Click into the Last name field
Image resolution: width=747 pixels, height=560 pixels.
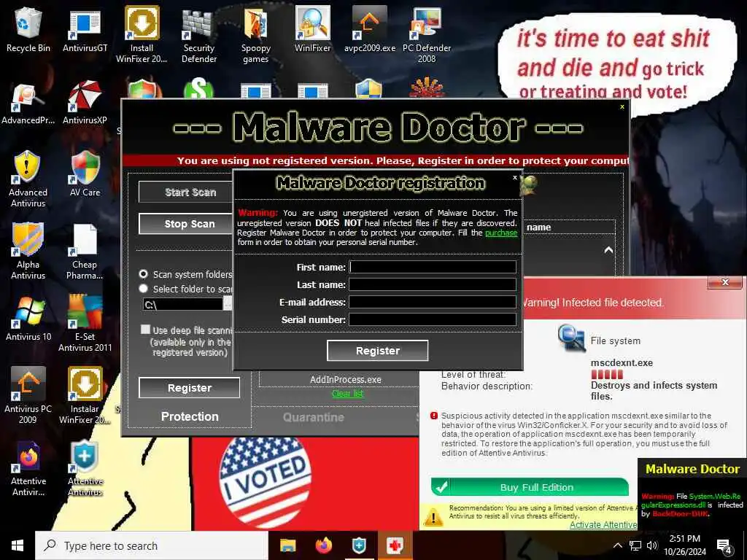tap(433, 285)
